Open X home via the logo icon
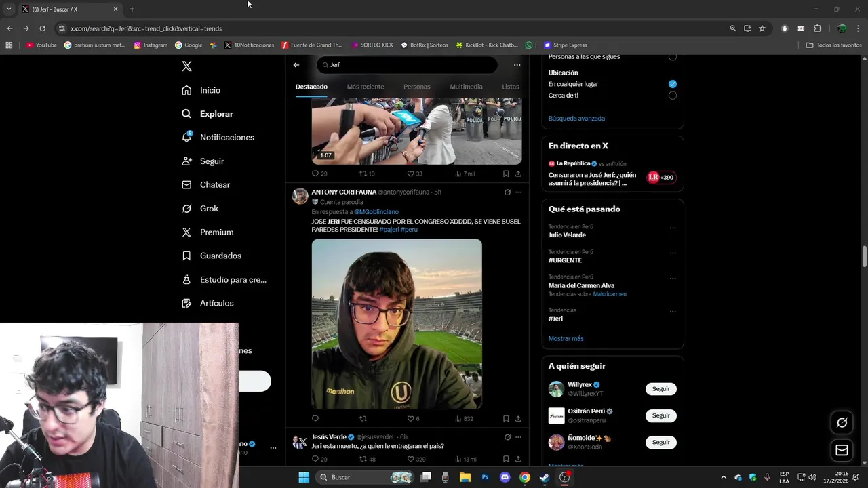The width and height of the screenshot is (868, 488). click(186, 66)
